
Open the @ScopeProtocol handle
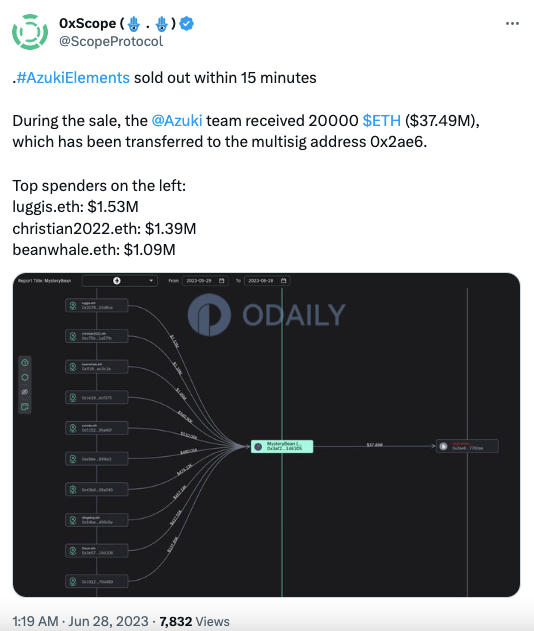(111, 41)
